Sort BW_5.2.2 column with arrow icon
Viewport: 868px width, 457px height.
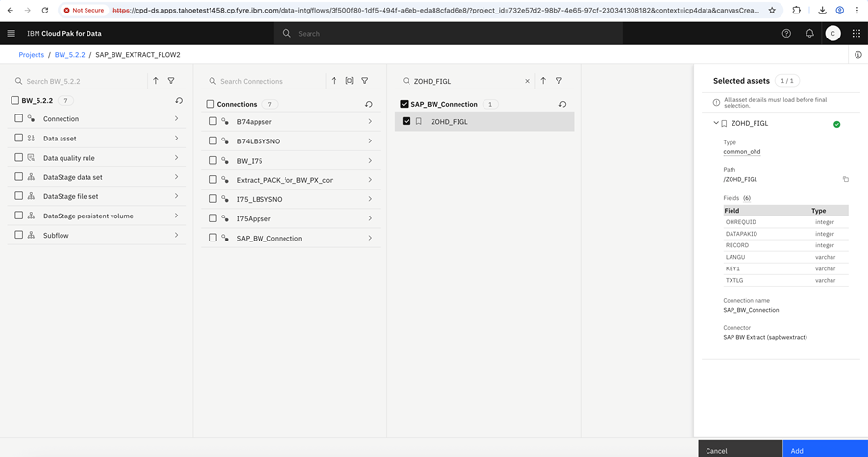coord(156,80)
